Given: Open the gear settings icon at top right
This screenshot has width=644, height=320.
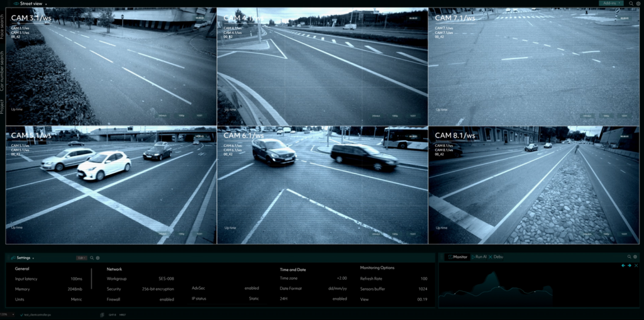Looking at the screenshot, I should [x=638, y=3].
